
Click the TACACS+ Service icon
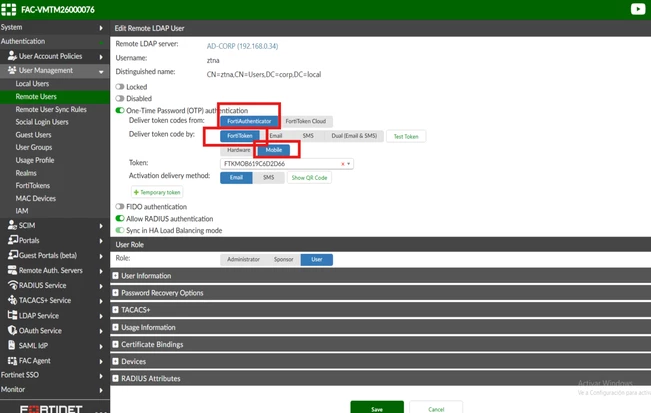click(x=12, y=300)
